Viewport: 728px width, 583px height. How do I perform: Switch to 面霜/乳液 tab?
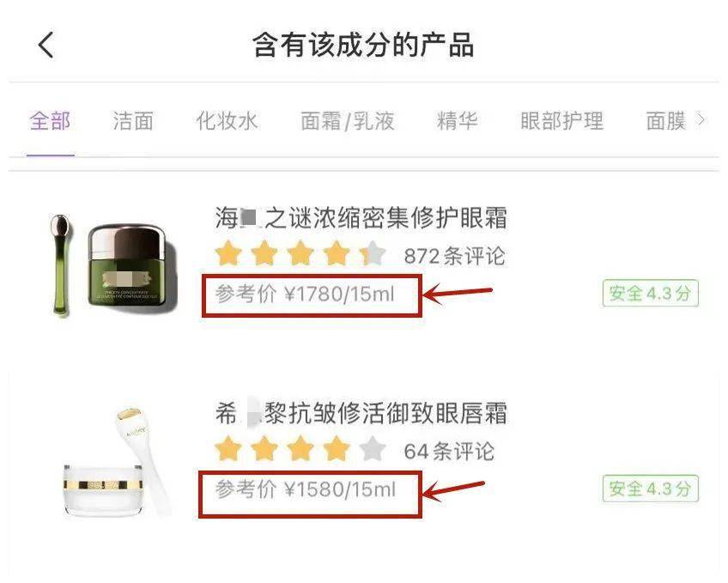click(x=348, y=121)
